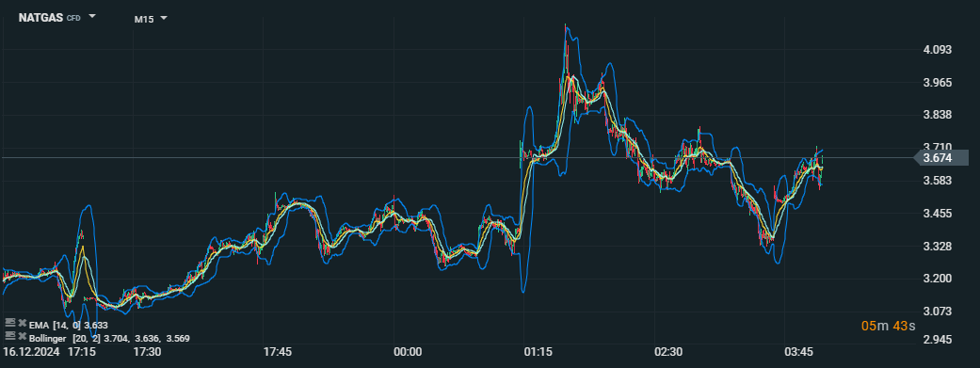Open the NATGAS symbol dropdown arrow
The image size is (980, 368).
point(92,17)
